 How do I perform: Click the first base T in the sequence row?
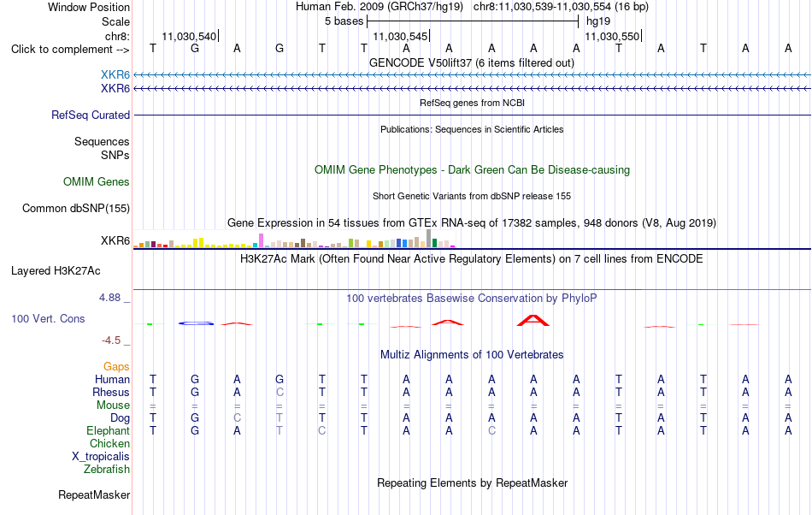click(153, 49)
